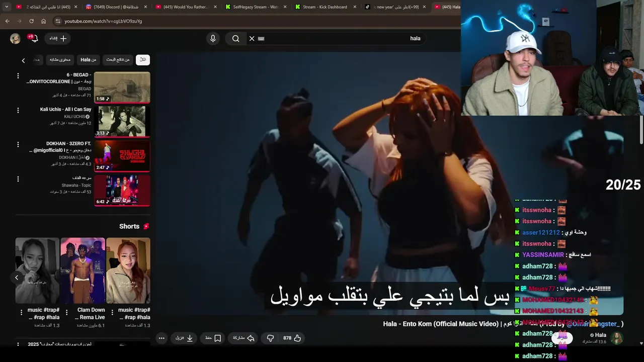
Task: Open options menu for DOKHAN 3ZERO video
Action: (x=18, y=144)
